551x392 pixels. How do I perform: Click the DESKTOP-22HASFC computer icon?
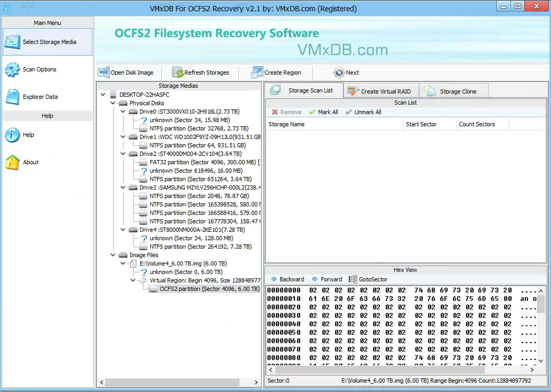pyautogui.click(x=113, y=95)
